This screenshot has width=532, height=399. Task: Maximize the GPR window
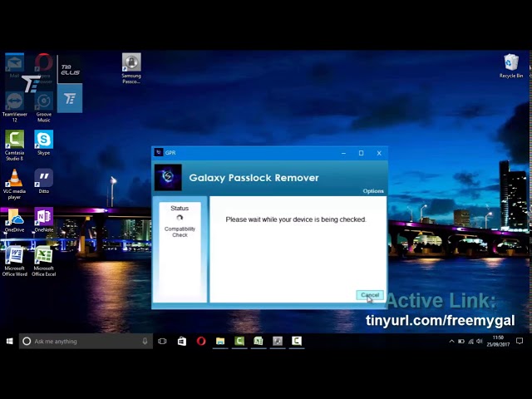click(361, 153)
